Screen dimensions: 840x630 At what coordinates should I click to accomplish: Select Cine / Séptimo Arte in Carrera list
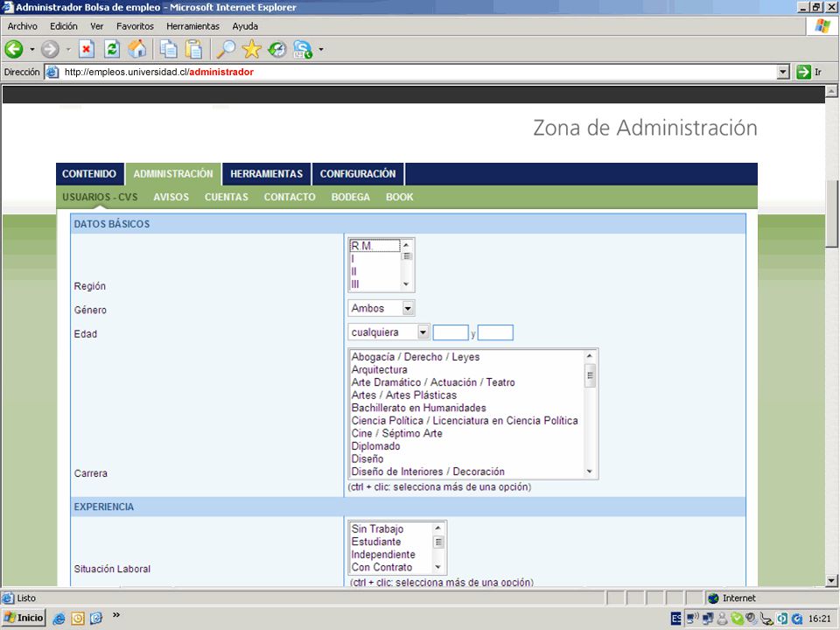click(467, 433)
